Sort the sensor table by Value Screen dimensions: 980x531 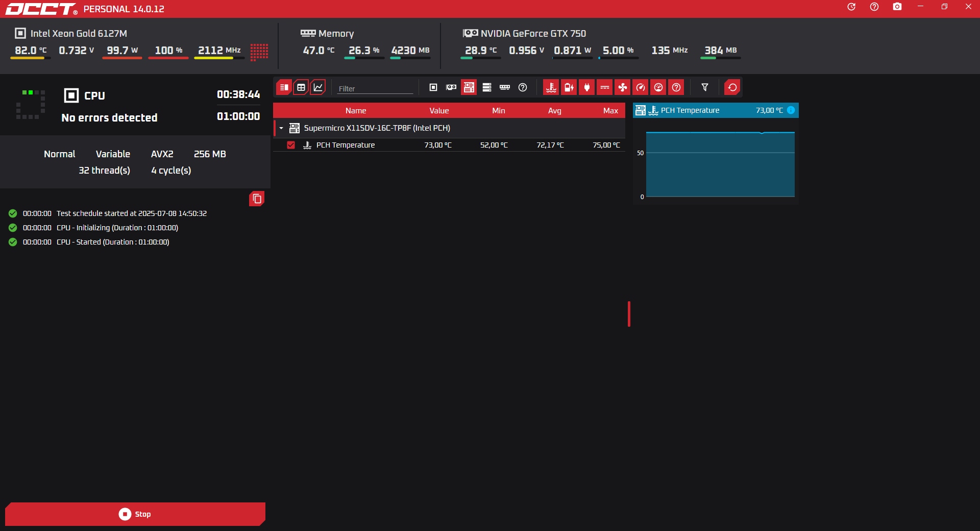point(439,111)
